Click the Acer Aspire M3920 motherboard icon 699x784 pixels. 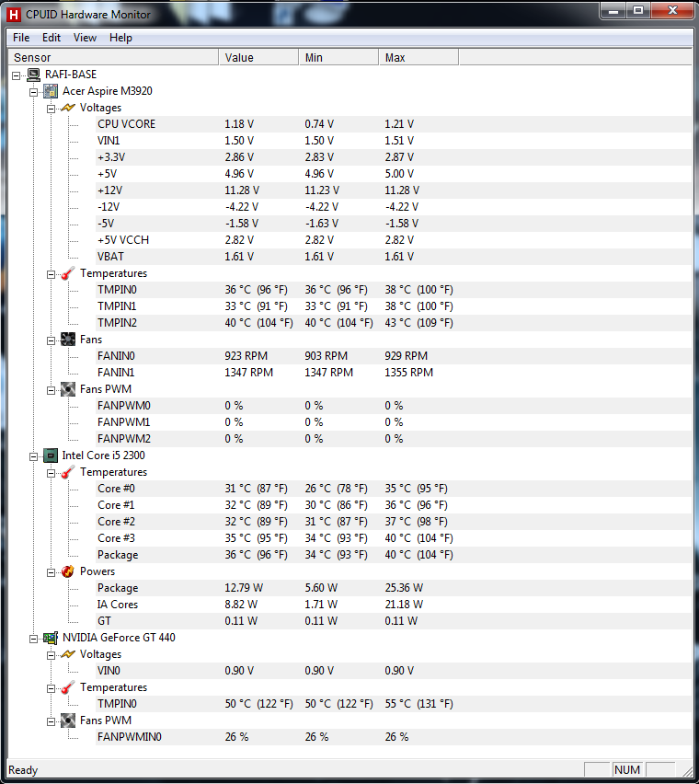click(51, 91)
